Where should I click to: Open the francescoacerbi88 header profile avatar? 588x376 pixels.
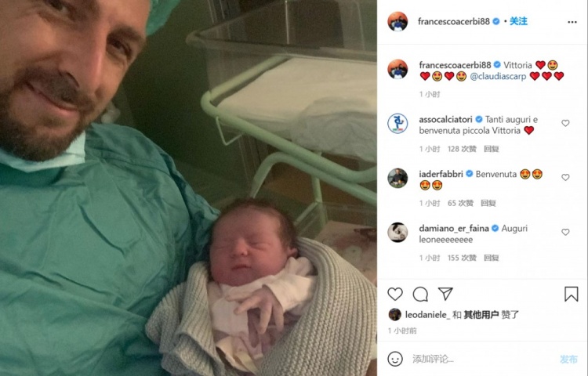click(x=397, y=22)
